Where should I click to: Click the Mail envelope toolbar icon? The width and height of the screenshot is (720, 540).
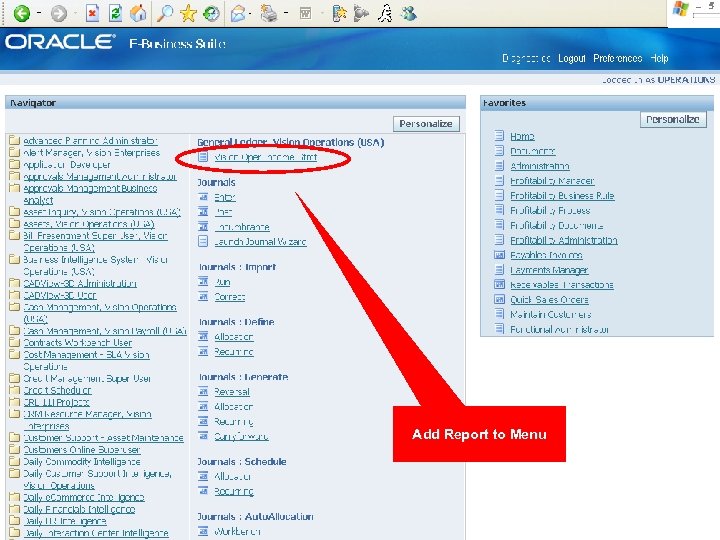tap(238, 14)
